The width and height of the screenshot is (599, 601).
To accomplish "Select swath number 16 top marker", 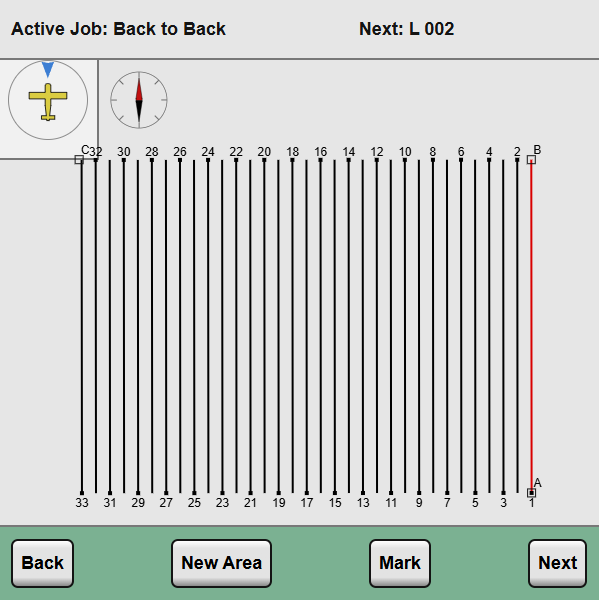I will [320, 160].
